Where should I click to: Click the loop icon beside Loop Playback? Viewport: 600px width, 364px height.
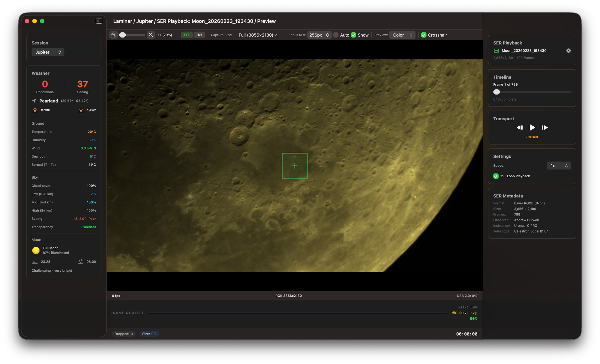(502, 176)
